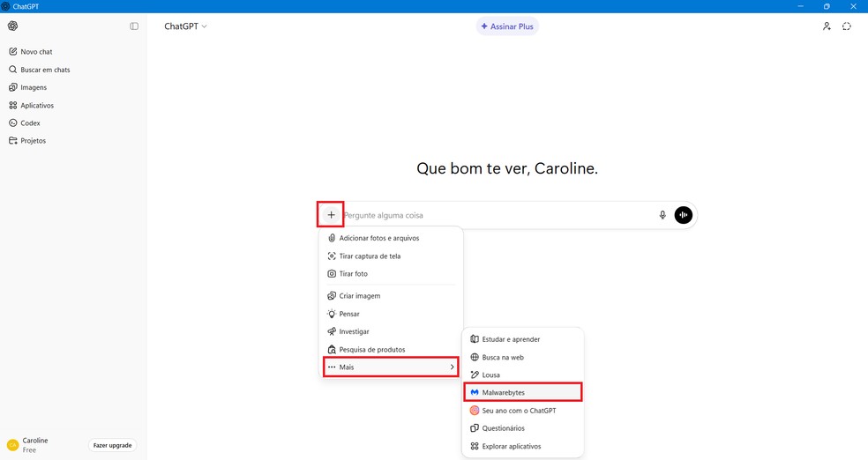This screenshot has width=868, height=460.
Task: Click the telescope icon beside Investigar
Action: click(332, 331)
